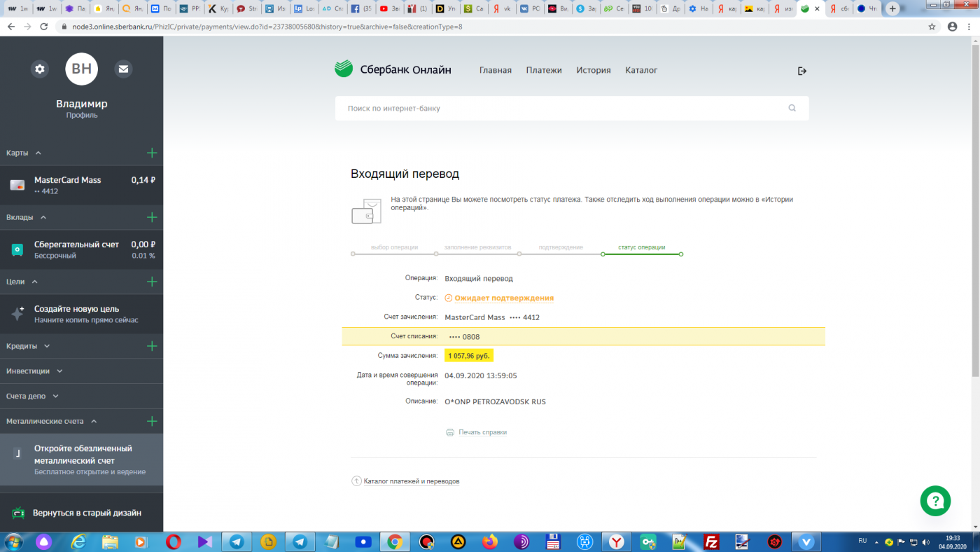This screenshot has height=552, width=980.
Task: Expand the Счета депо section
Action: [55, 396]
